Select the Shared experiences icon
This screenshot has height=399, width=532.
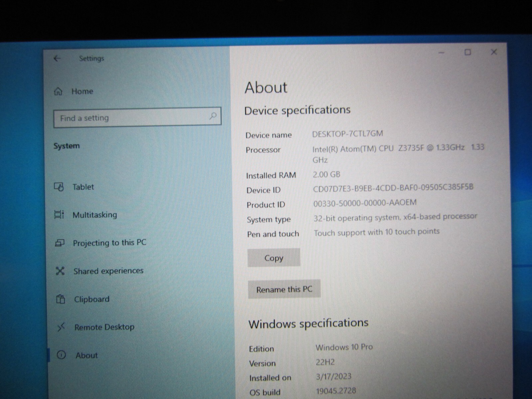[60, 271]
